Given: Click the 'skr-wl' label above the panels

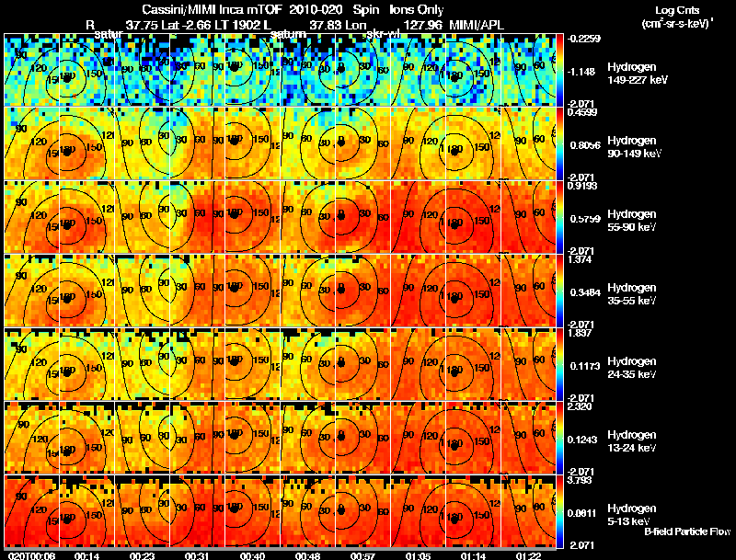Looking at the screenshot, I should point(383,34).
